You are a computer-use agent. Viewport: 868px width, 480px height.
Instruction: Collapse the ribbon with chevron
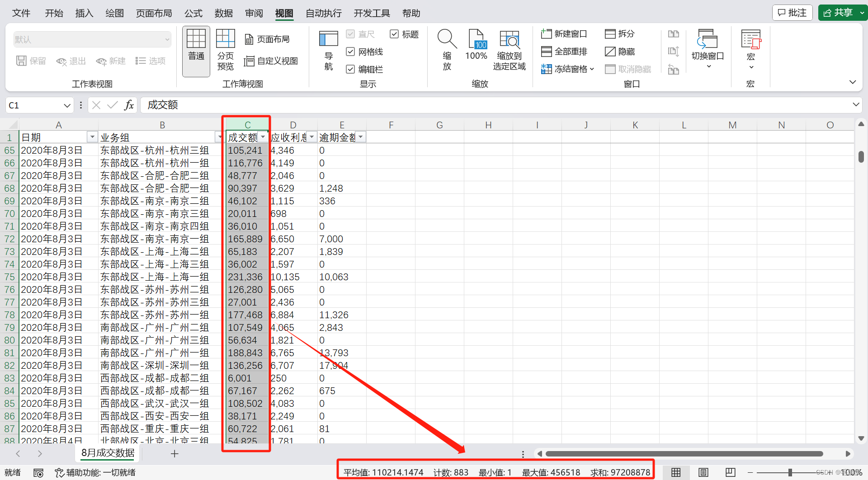click(853, 82)
